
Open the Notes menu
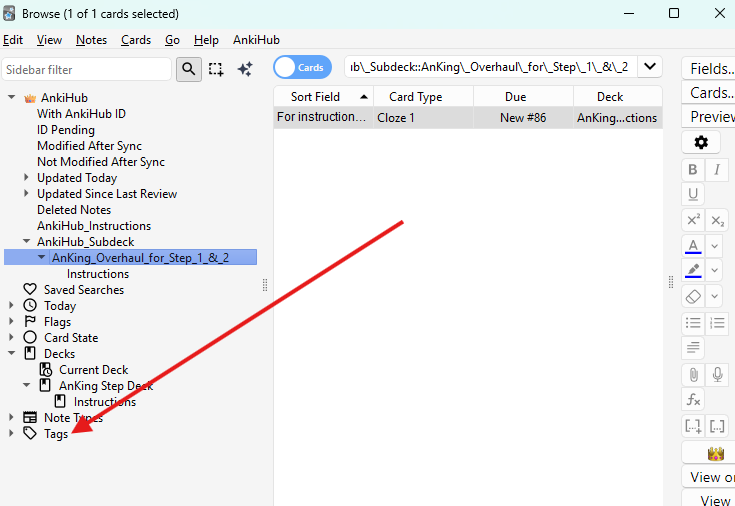click(91, 40)
